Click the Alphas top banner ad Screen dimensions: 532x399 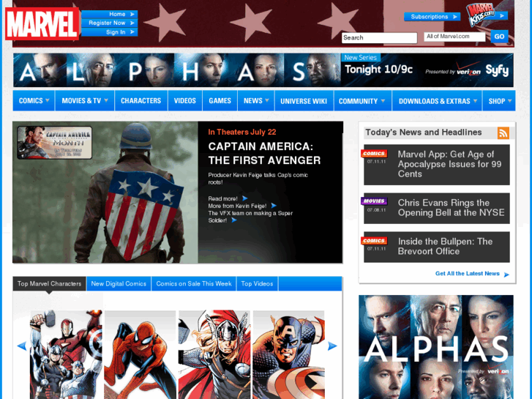pos(263,70)
